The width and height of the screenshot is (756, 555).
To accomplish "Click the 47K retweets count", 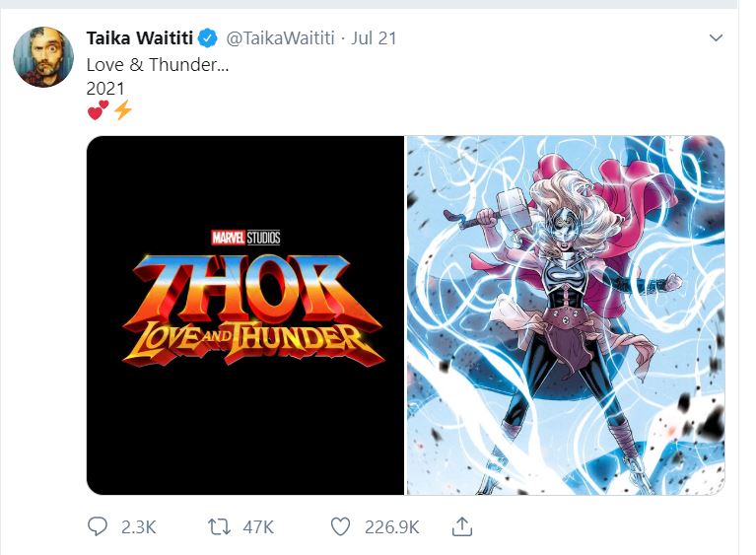I will (257, 527).
